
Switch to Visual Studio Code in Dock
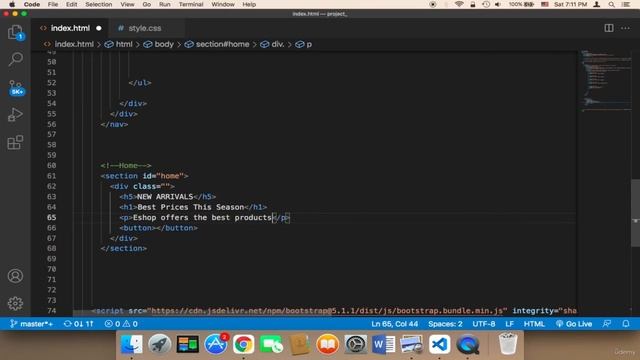[440, 345]
